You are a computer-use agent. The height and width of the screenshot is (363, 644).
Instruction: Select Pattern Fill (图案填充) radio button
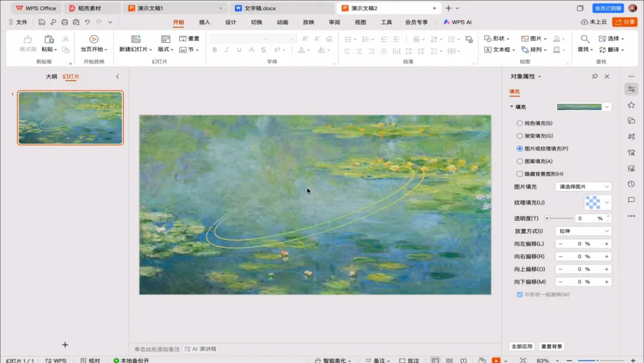(x=519, y=161)
